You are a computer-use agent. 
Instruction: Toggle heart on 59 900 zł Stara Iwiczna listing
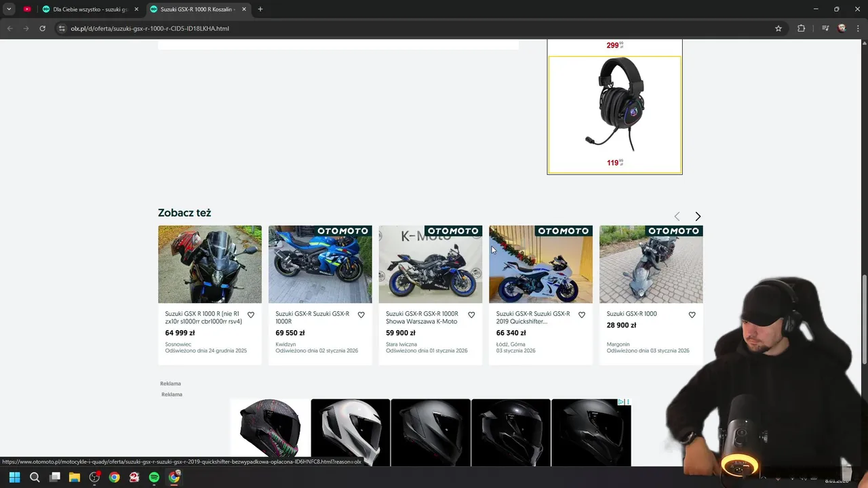pyautogui.click(x=471, y=314)
